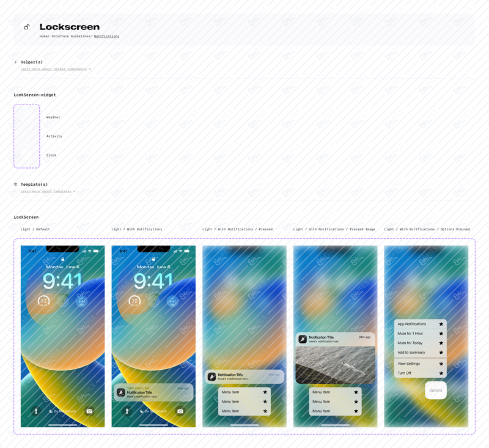
Task: Select the Lockscreen page title
Action: 70,27
